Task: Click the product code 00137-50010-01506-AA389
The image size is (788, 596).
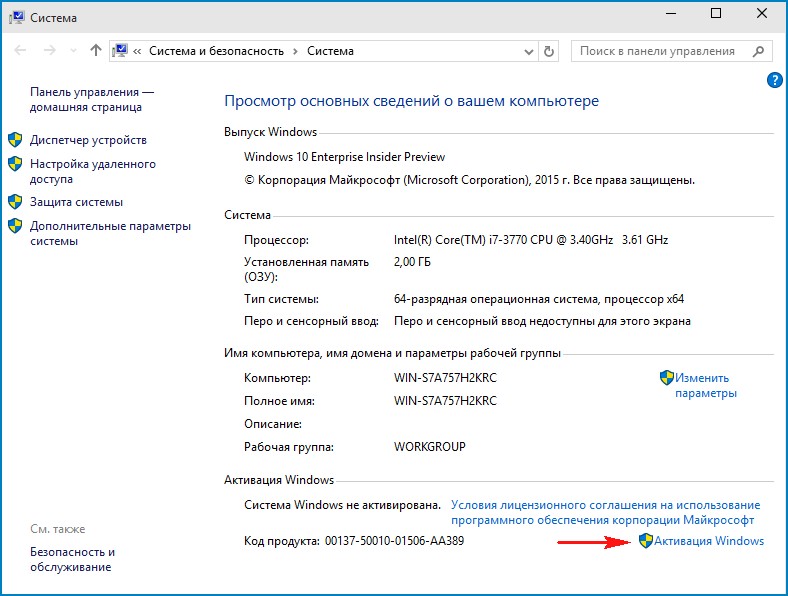Action: pos(395,541)
